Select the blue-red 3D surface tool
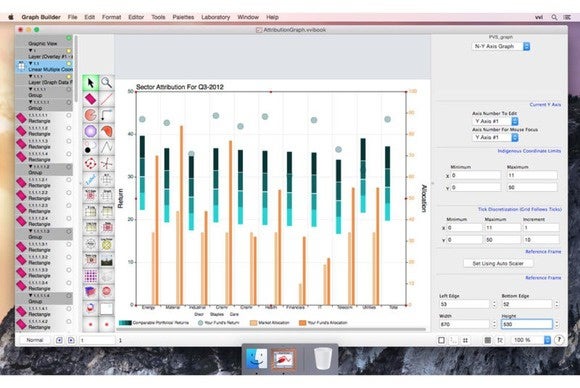This screenshot has height=388, width=580. click(x=91, y=292)
